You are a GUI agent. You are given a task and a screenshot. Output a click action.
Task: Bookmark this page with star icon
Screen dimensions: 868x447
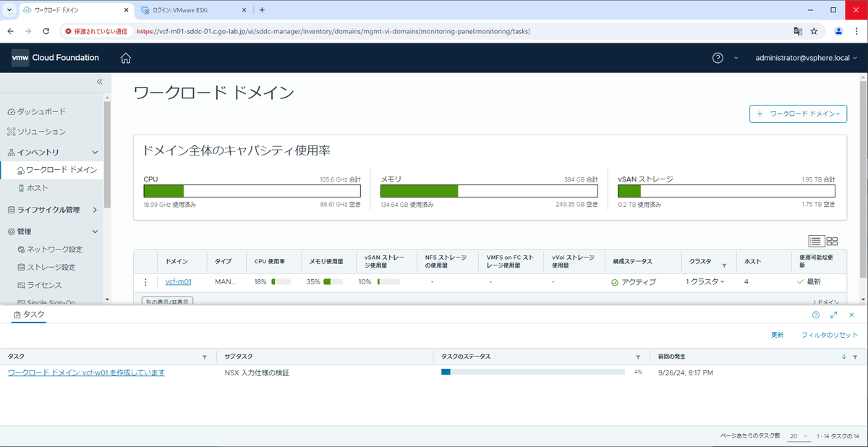coord(814,31)
